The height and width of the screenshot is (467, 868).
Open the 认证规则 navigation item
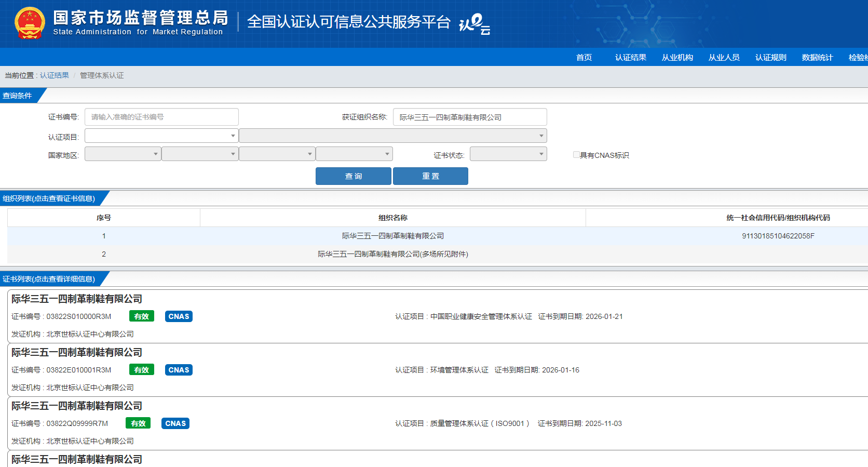pyautogui.click(x=771, y=57)
